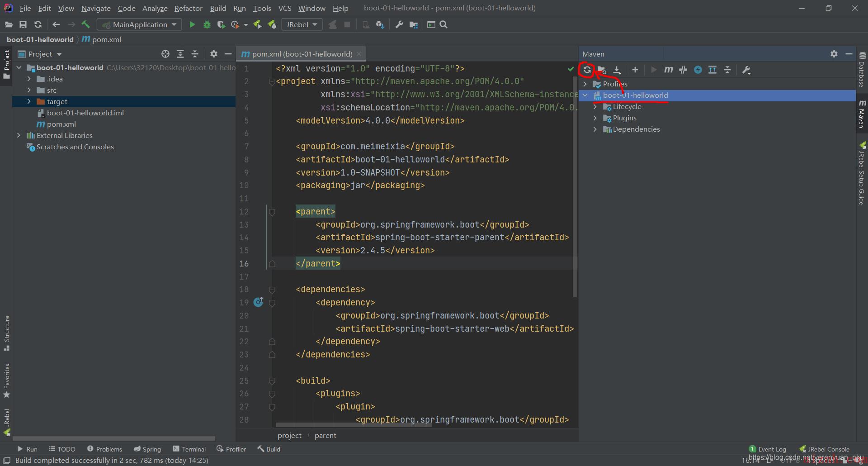Click Search Everywhere magnifier icon
This screenshot has width=868, height=466.
(443, 24)
